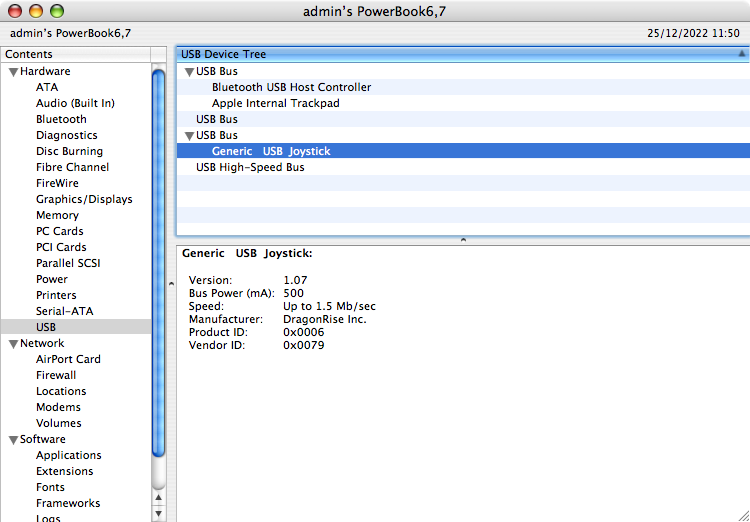
Task: Open AirPort Card under Network
Action: pos(68,359)
